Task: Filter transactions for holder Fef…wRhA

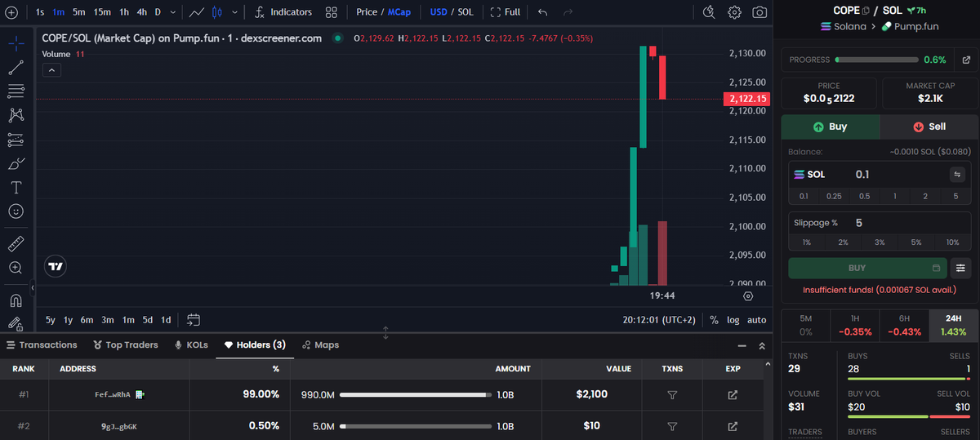Action: point(672,395)
